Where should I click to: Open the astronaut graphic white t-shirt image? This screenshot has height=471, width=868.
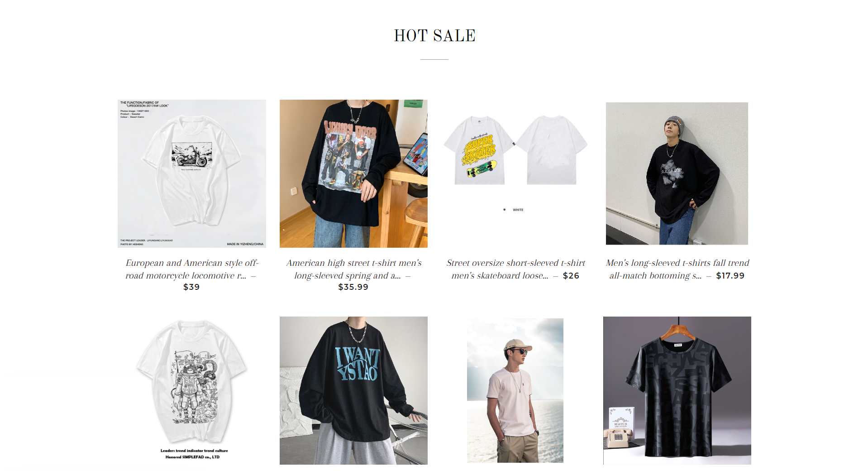(192, 390)
